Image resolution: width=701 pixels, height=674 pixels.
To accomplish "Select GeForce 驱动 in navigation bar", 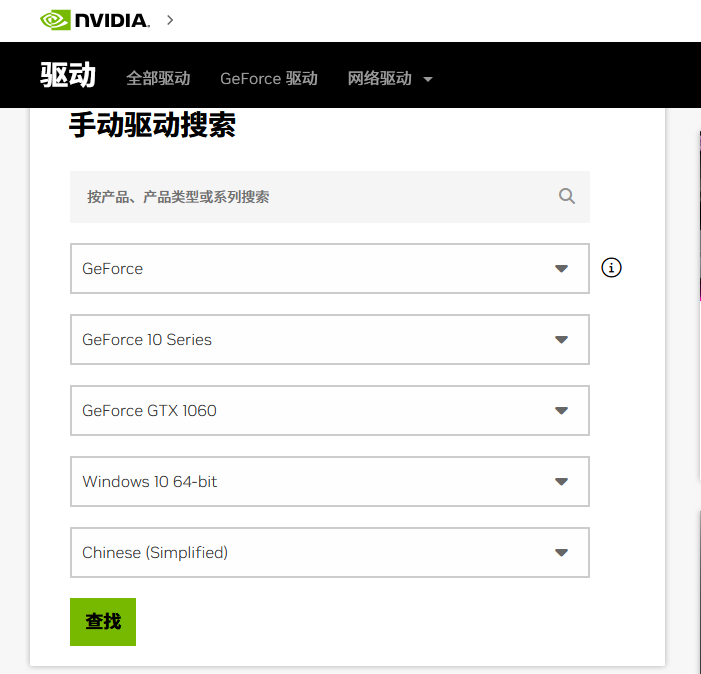I will click(x=268, y=78).
